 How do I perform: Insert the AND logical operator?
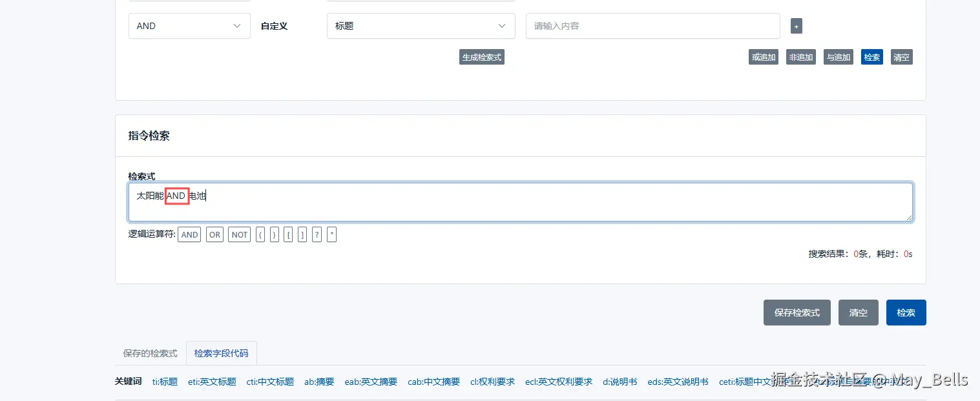coord(189,234)
